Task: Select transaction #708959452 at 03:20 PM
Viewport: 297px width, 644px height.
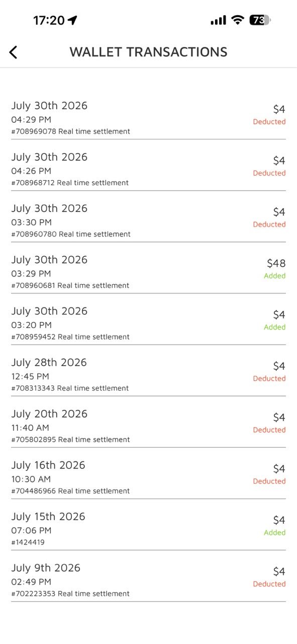Action: click(x=148, y=323)
